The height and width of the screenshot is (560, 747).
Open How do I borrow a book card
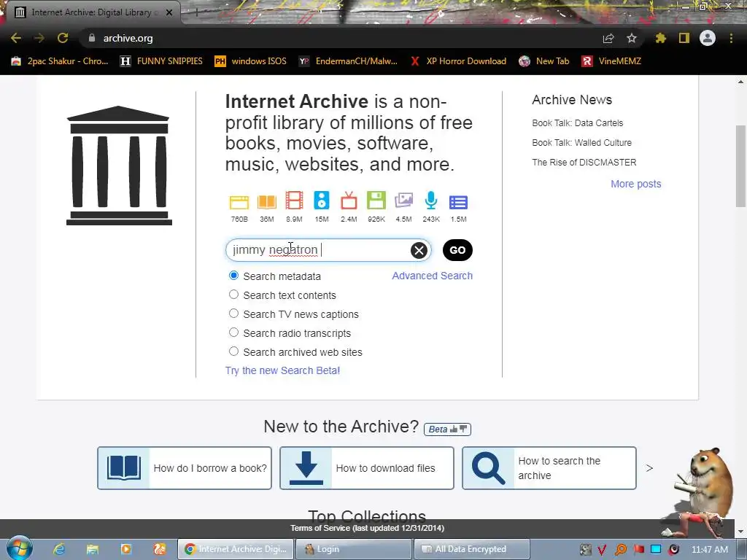coord(185,467)
